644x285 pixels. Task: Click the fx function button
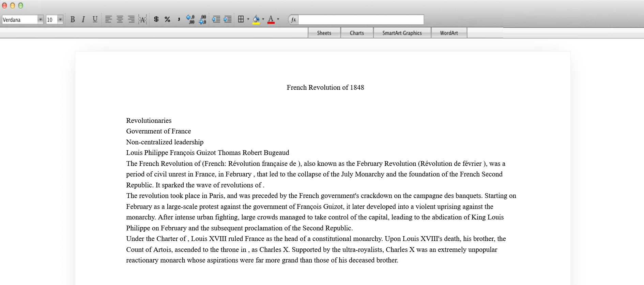[x=293, y=19]
